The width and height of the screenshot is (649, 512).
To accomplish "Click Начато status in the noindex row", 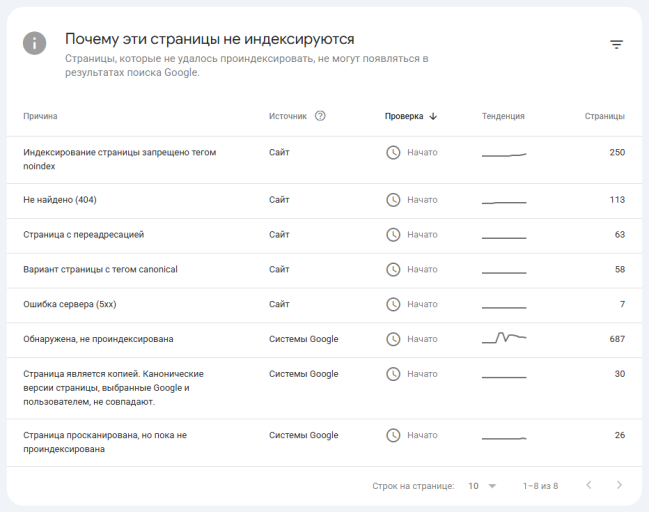I will (x=422, y=152).
